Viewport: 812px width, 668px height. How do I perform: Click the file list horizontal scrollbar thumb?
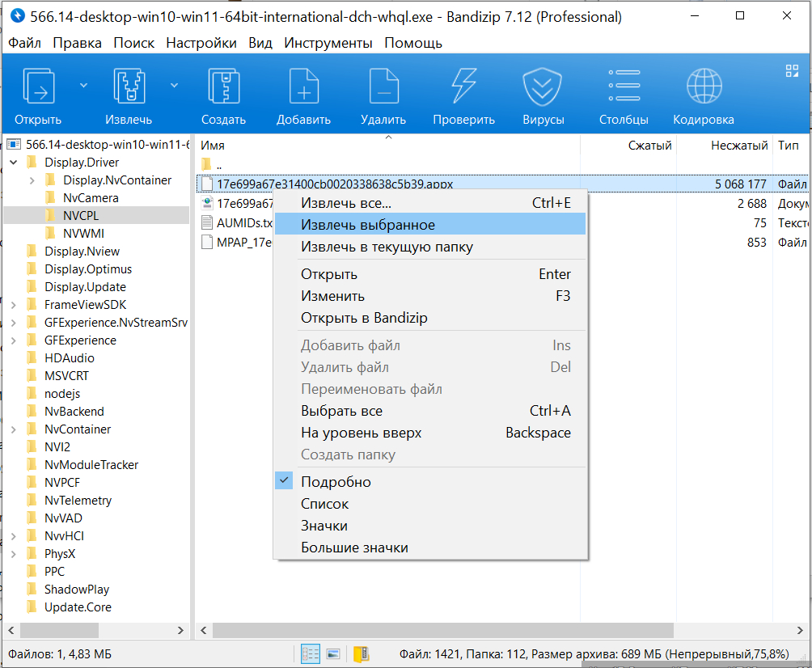tap(443, 630)
